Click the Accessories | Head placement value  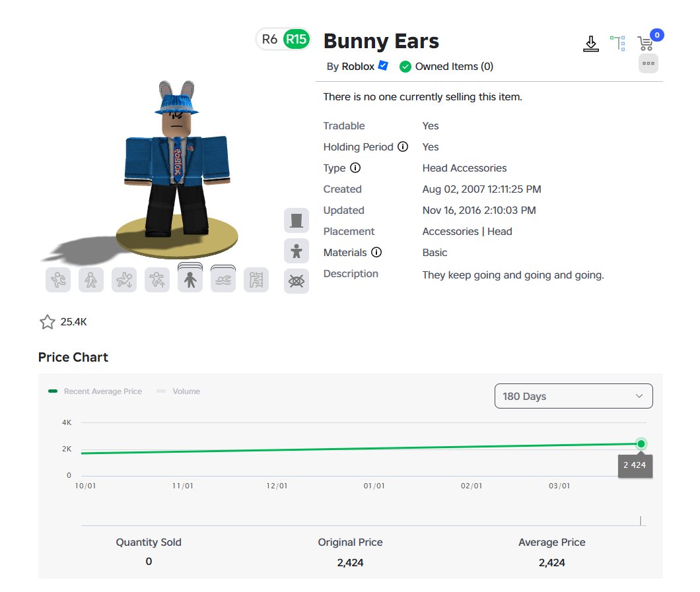point(467,232)
